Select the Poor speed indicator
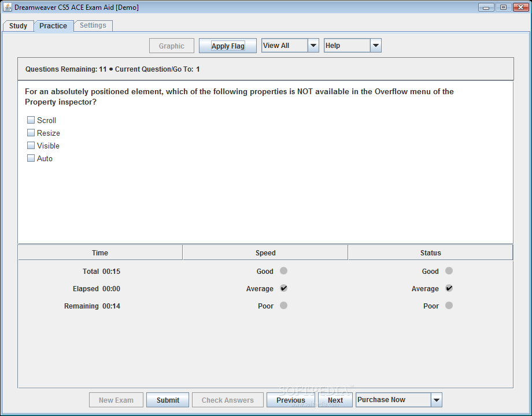 pos(284,306)
